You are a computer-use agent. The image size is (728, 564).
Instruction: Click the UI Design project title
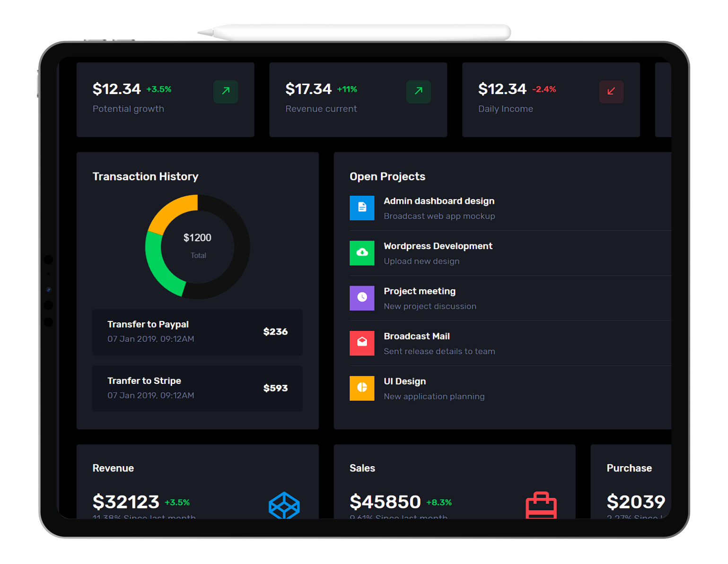(404, 382)
